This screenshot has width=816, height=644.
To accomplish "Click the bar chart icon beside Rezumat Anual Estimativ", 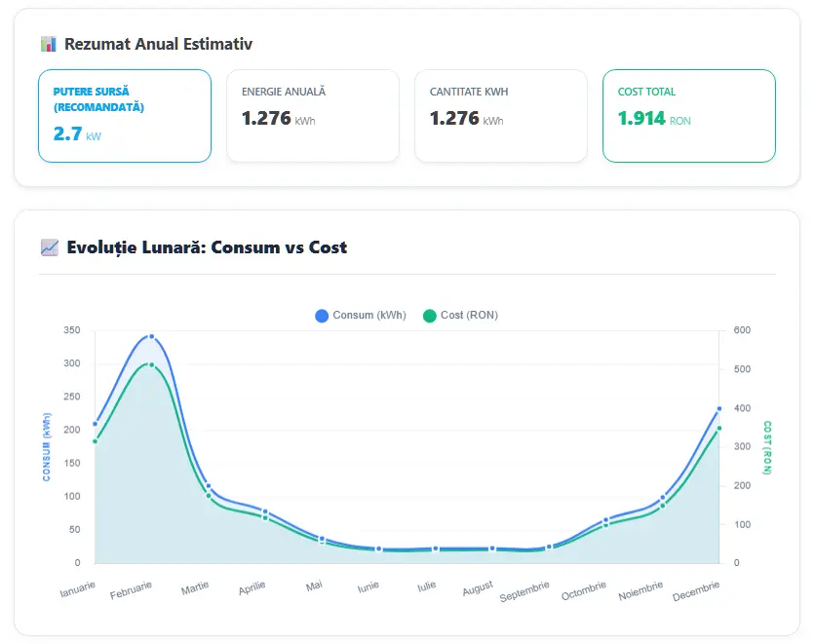I will pos(49,44).
